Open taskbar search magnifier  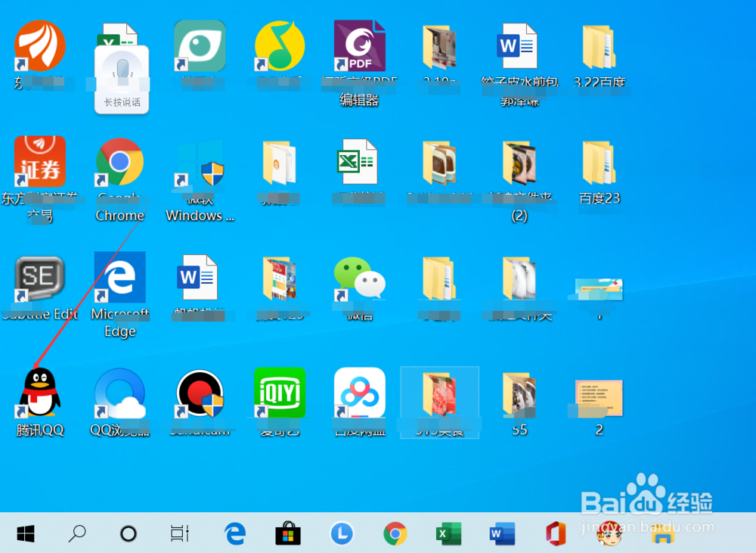point(77,533)
